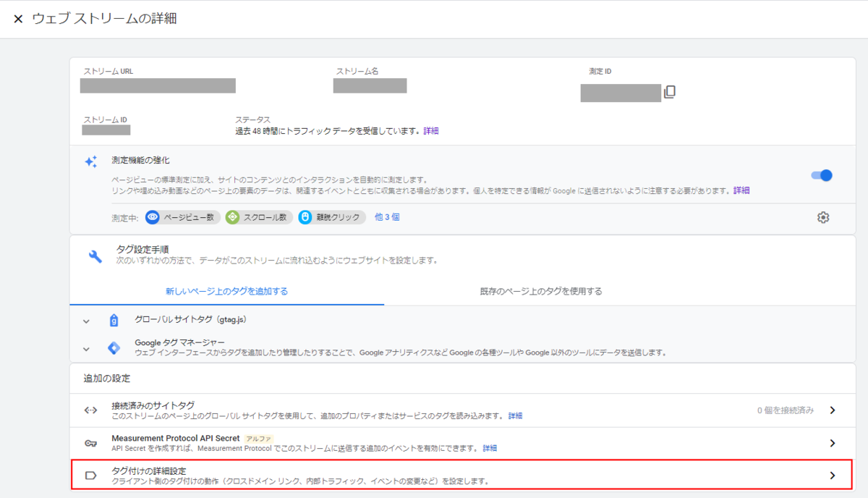Open the タグ付けの詳細設定 row
Image resolution: width=868 pixels, height=498 pixels.
coord(463,475)
